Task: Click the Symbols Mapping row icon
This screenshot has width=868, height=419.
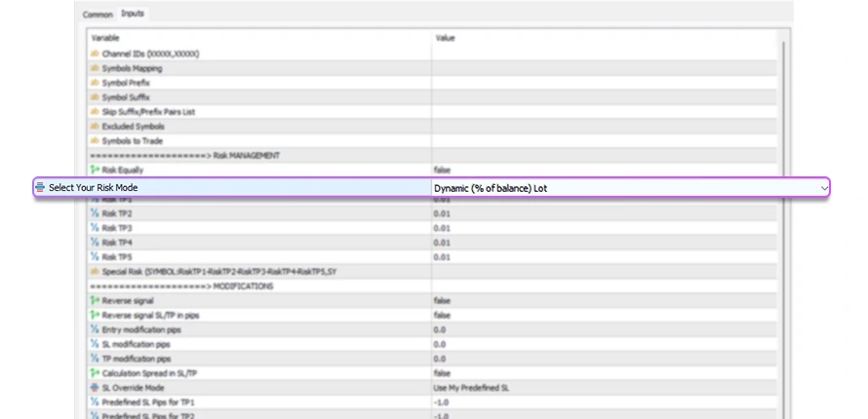Action: coord(95,68)
